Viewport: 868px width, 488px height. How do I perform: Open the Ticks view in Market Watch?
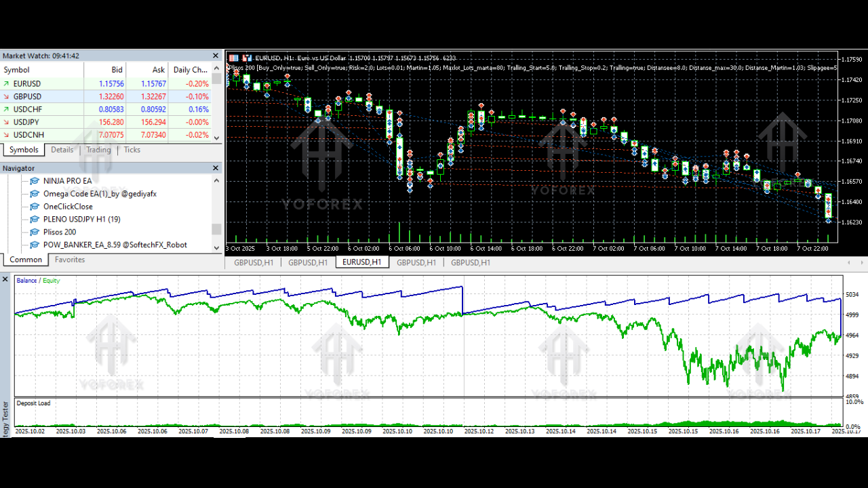132,150
